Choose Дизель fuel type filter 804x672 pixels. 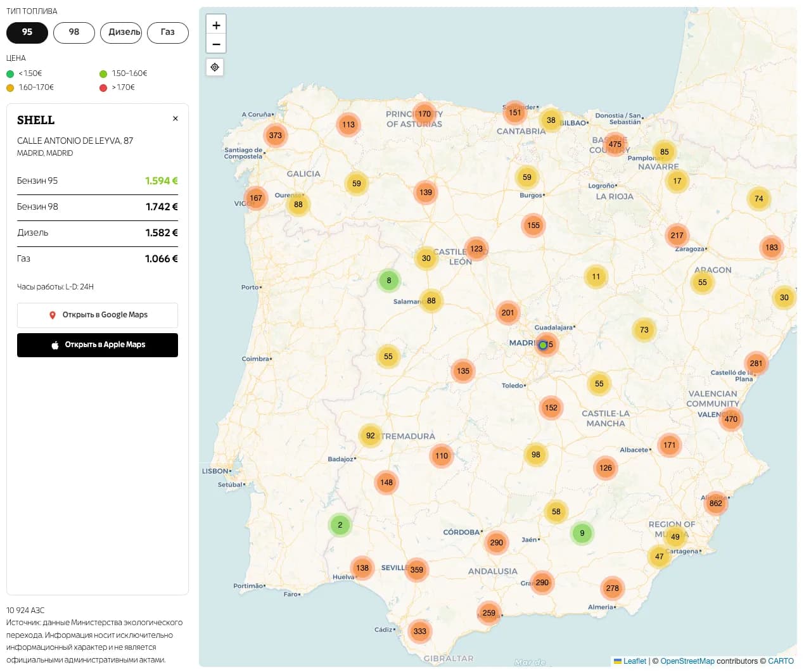(x=121, y=32)
